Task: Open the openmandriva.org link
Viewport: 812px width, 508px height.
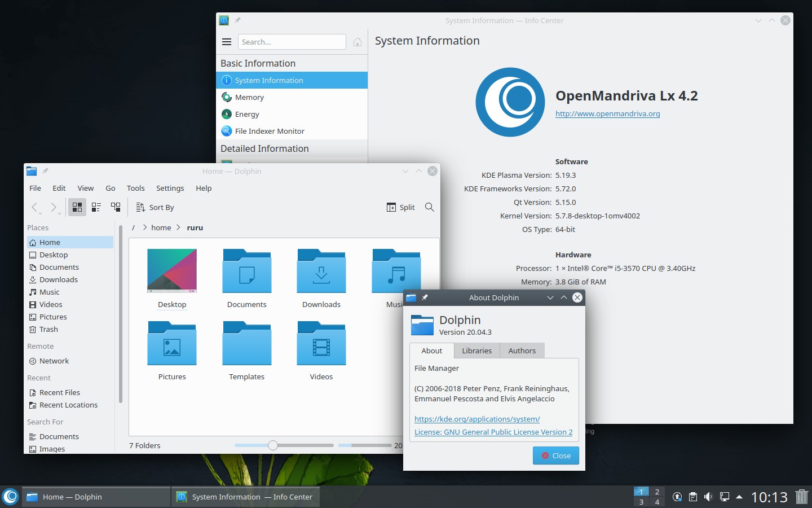Action: click(608, 113)
